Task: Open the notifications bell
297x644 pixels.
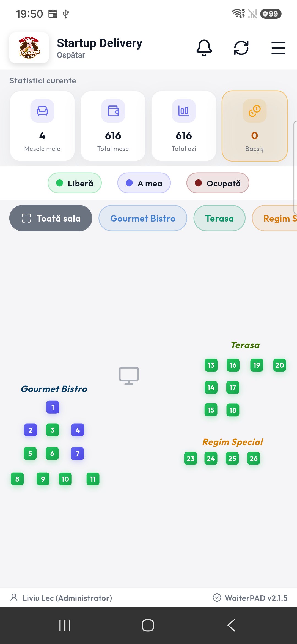Action: tap(204, 48)
